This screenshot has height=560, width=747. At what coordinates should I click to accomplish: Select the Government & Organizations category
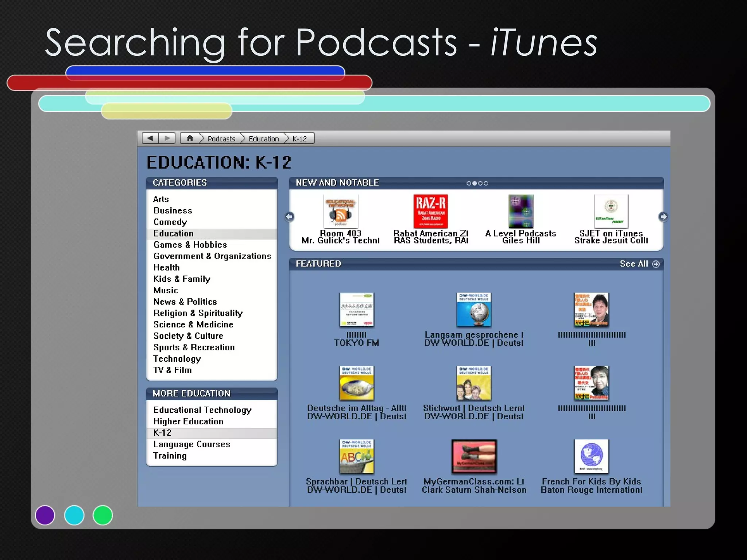pyautogui.click(x=212, y=256)
